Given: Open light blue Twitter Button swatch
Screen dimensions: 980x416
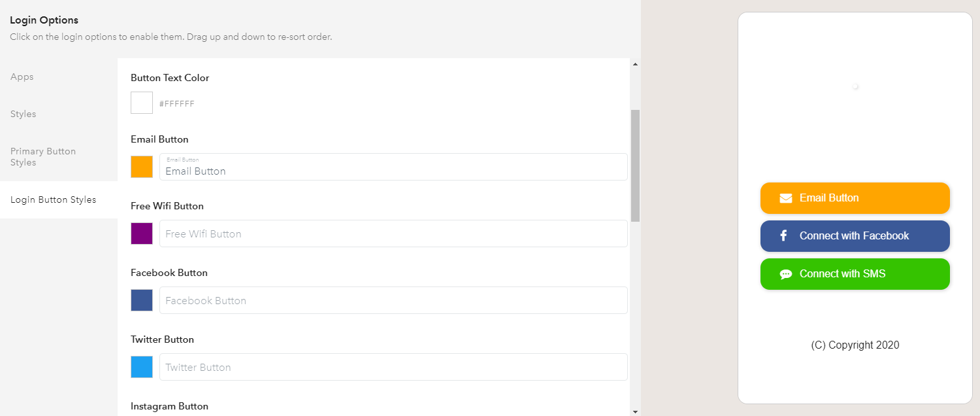Looking at the screenshot, I should click(142, 367).
